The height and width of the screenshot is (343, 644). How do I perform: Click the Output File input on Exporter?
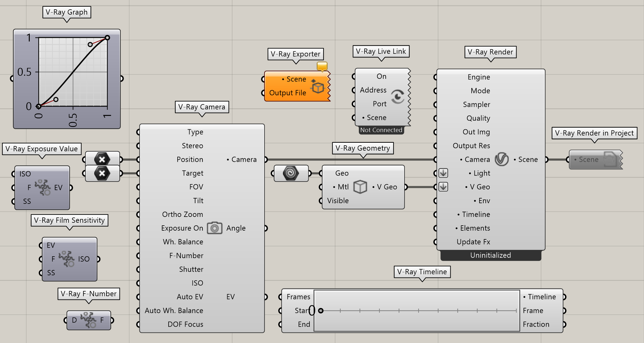pyautogui.click(x=288, y=93)
